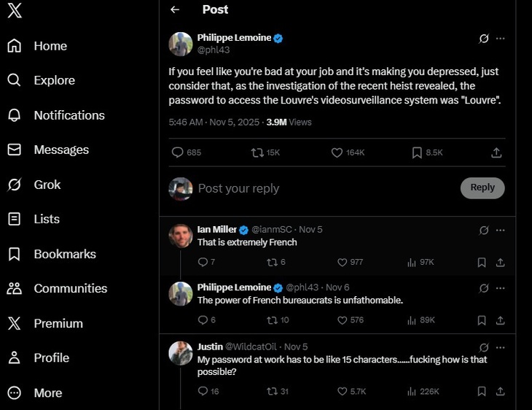532x410 pixels.
Task: Click the X logo icon
Action: (x=15, y=12)
